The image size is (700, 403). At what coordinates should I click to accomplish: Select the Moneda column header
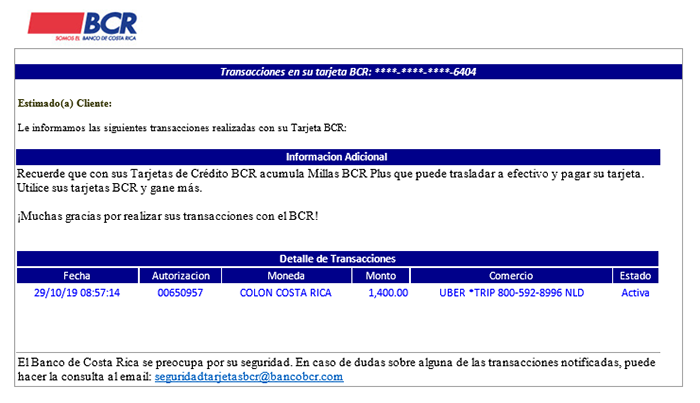(286, 275)
